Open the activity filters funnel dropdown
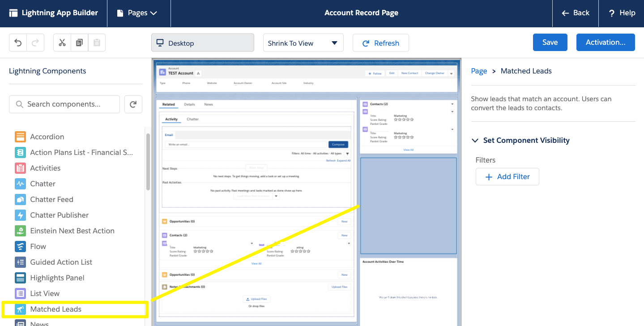Viewport: 644px width, 326px height. [x=348, y=154]
